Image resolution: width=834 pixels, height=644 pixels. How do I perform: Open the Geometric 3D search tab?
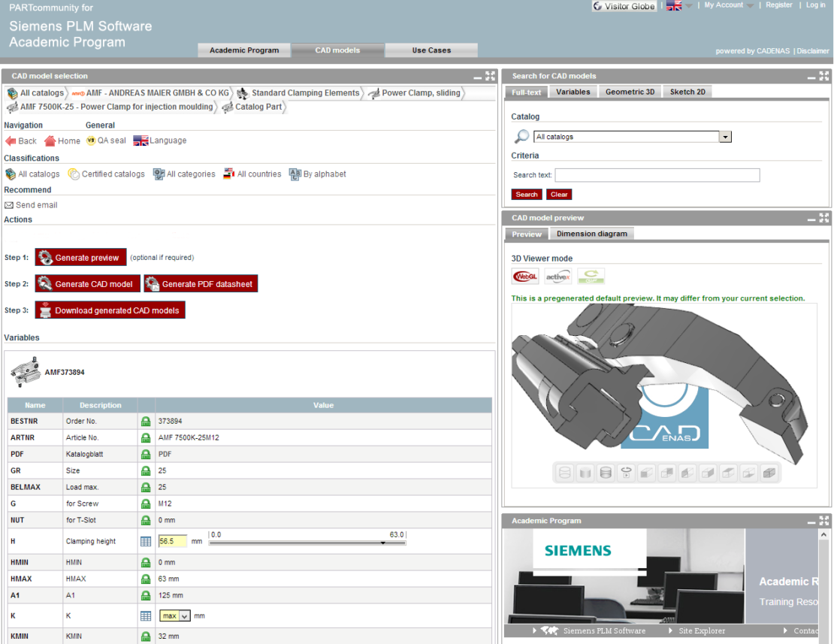coord(632,91)
